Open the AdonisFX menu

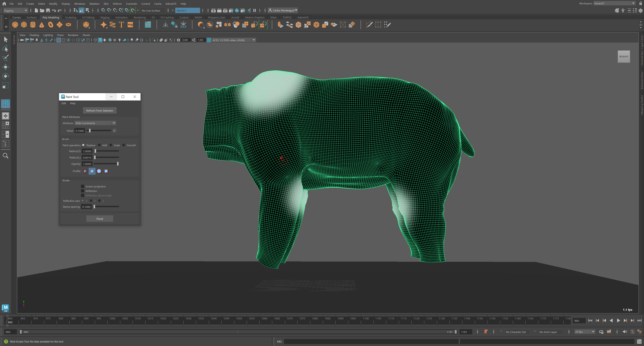(171, 4)
